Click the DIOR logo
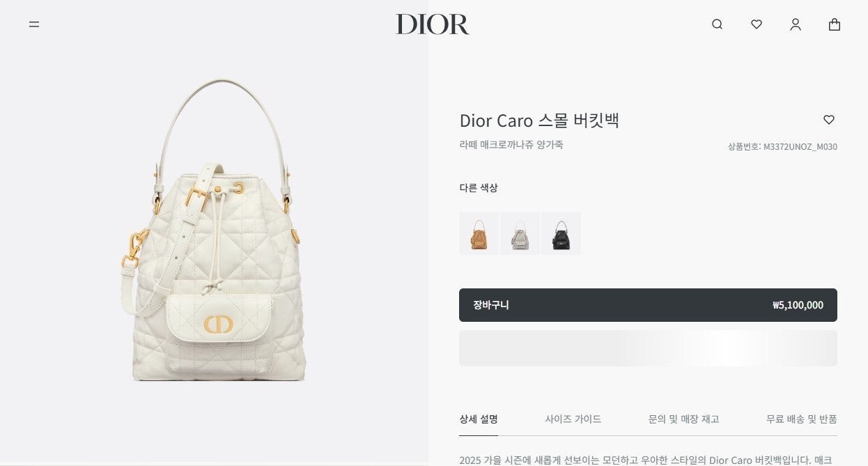This screenshot has height=466, width=868. (433, 24)
